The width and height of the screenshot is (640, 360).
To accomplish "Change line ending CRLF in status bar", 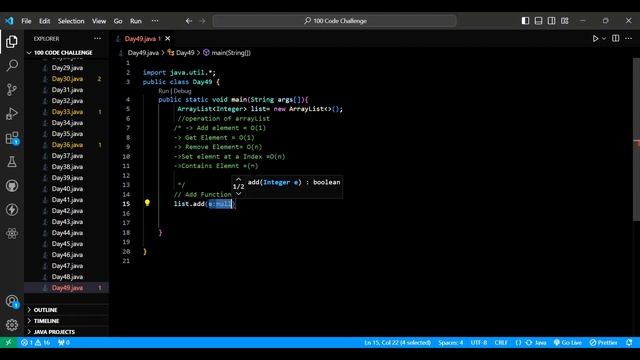I will (x=501, y=342).
